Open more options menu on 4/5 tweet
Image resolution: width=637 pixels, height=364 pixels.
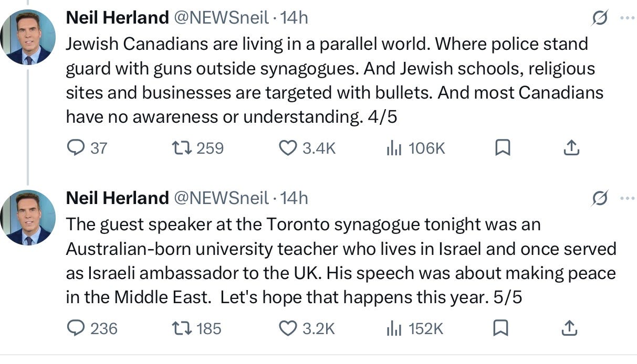point(627,18)
